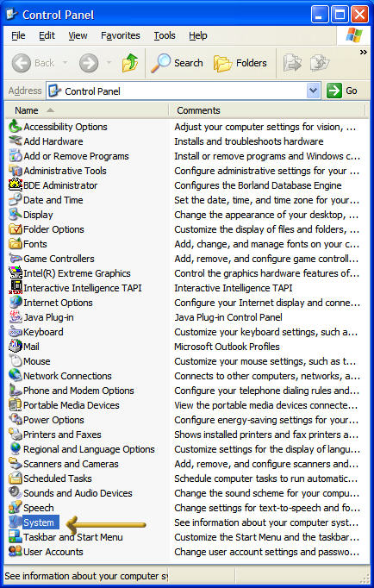This screenshot has width=374, height=588.
Task: Open the Display icon
Action: tap(16, 215)
